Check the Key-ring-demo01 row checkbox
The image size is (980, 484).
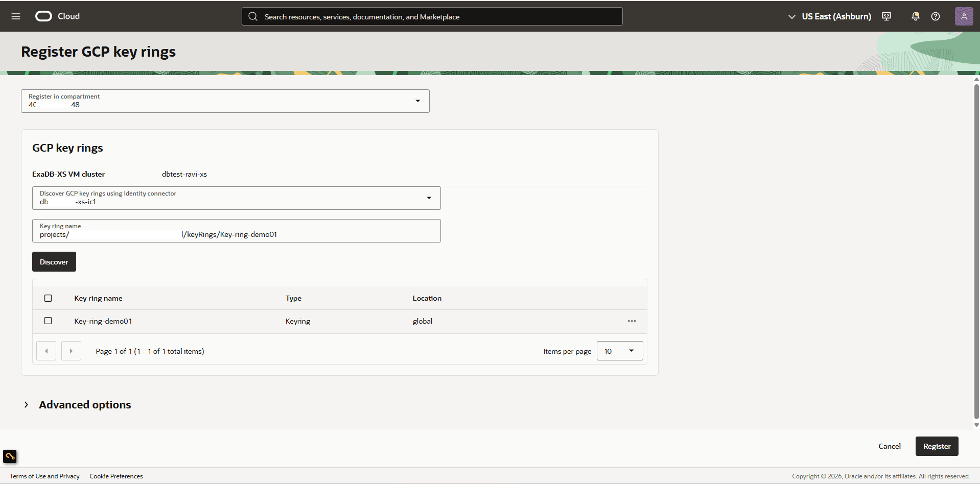[48, 321]
